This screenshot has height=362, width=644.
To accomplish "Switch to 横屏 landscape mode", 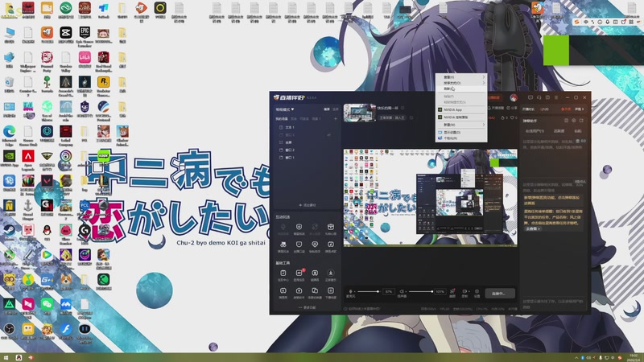I will tap(327, 109).
